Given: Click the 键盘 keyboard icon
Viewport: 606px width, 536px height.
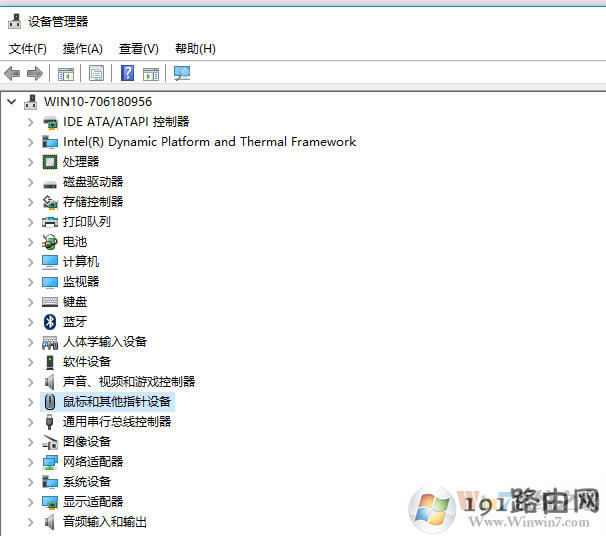Looking at the screenshot, I should pyautogui.click(x=50, y=302).
